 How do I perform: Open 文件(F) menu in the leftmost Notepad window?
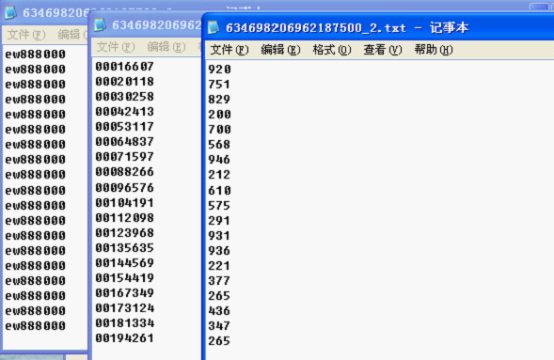point(26,35)
